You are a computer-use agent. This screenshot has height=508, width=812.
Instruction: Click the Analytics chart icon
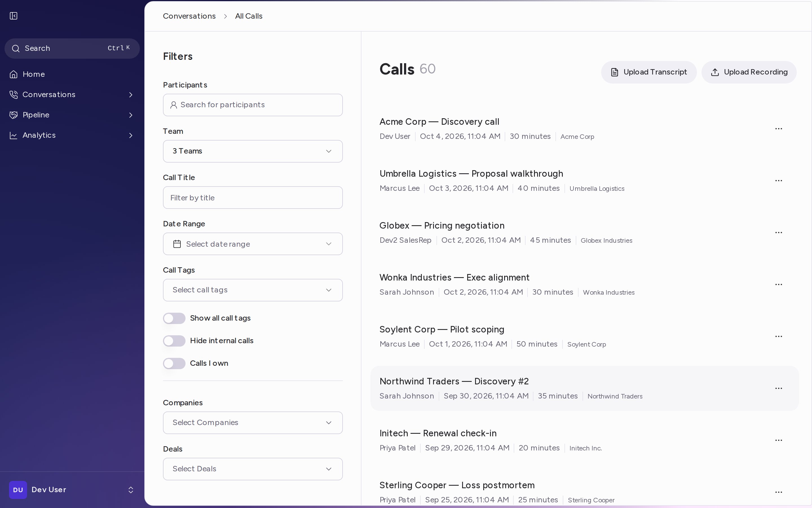point(14,135)
